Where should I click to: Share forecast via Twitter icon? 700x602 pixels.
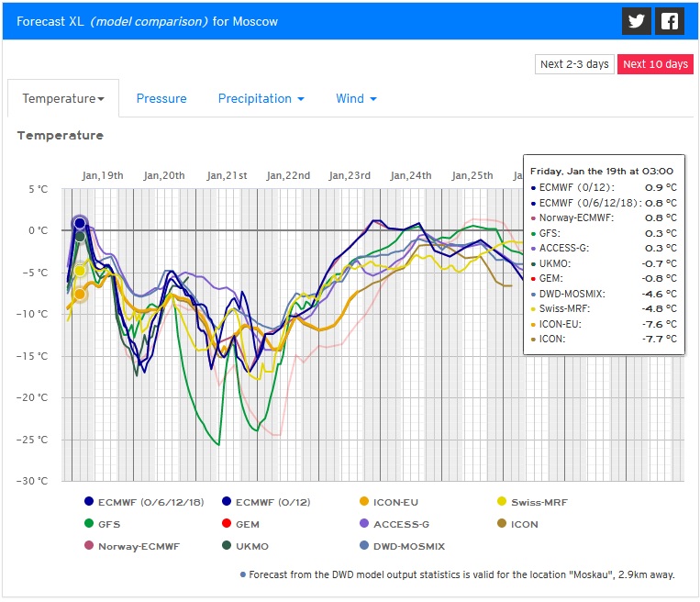pos(636,21)
